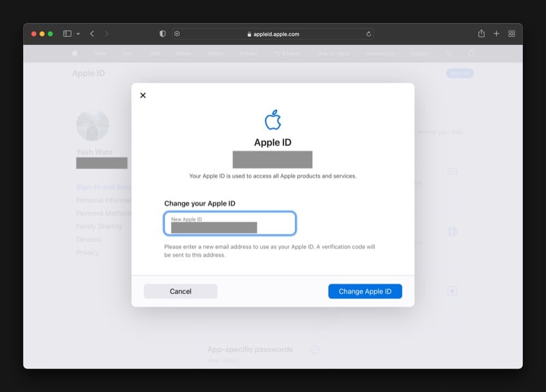Toggle the Safari sidebar icon

pos(67,33)
